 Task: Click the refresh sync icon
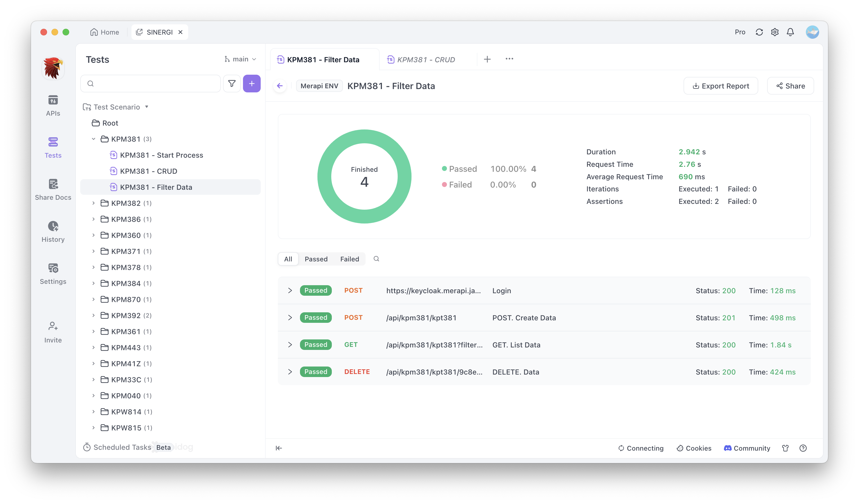[x=759, y=32]
